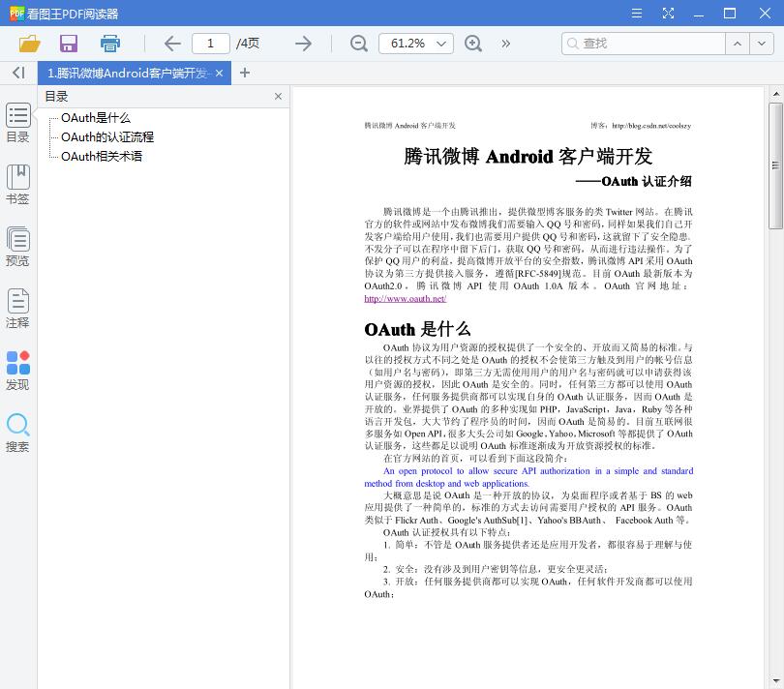Print the document
Screen dimensions: 784x689
pos(109,44)
